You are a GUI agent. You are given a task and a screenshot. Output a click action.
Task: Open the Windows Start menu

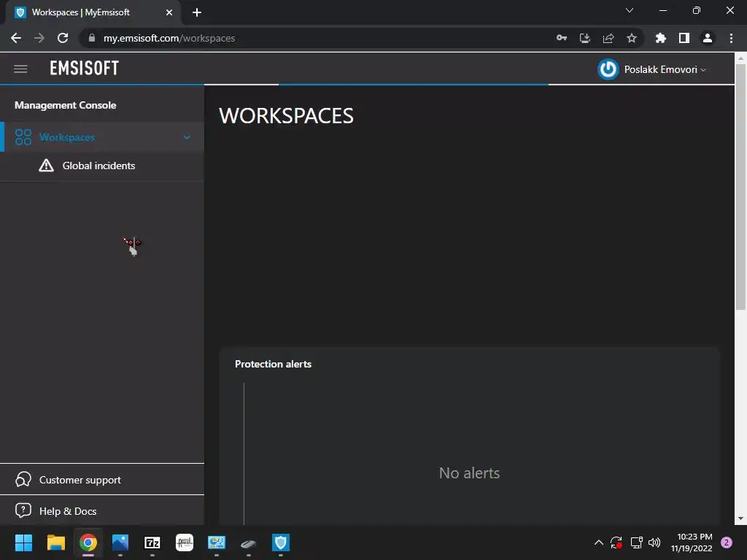tap(23, 542)
